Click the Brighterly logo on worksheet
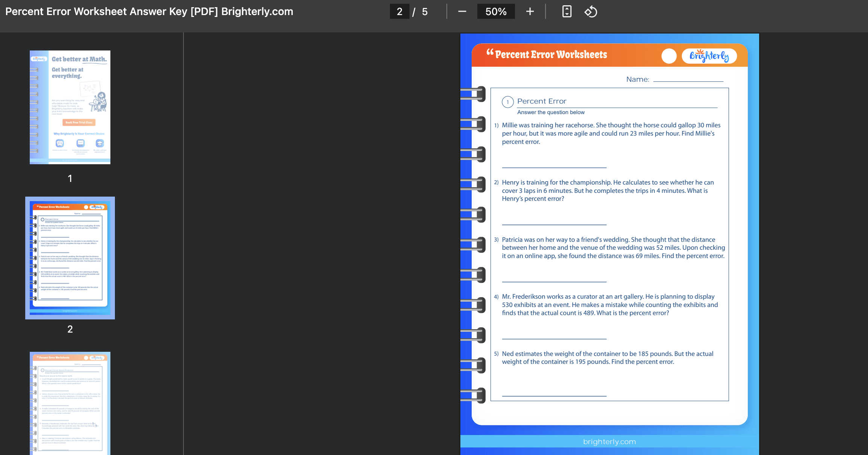868x455 pixels. 709,56
